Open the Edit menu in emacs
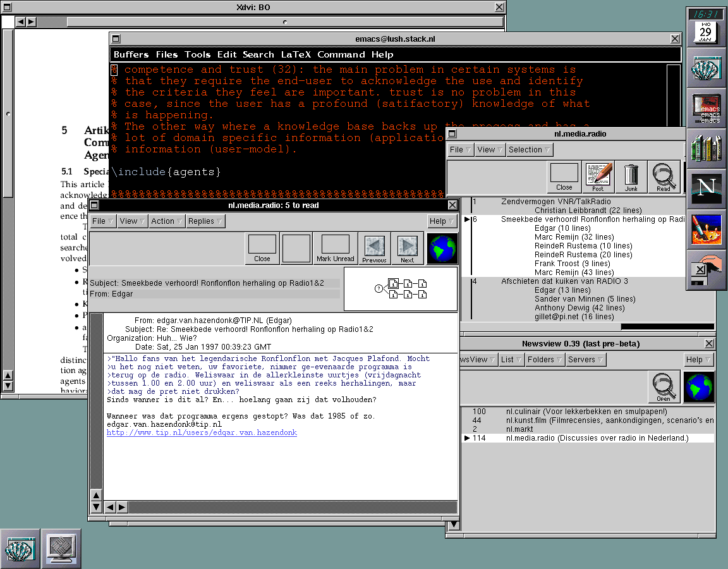Screen dimensions: 728x569 click(227, 54)
